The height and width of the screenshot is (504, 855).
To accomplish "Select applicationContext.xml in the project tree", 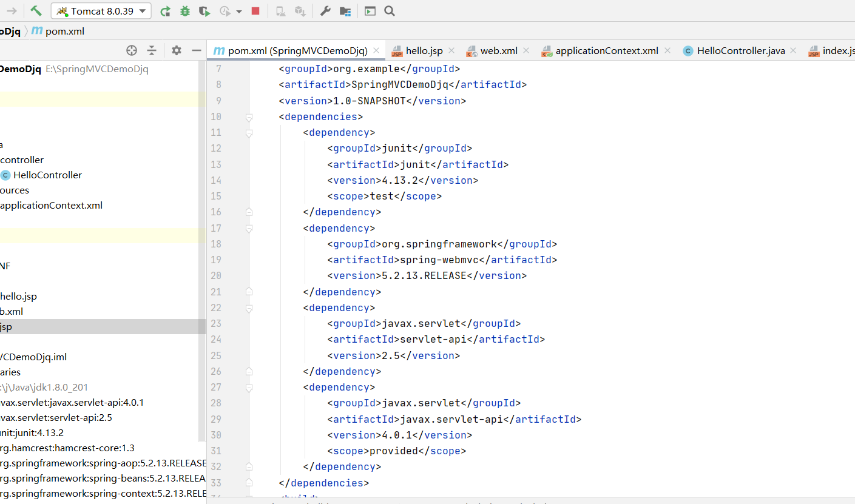I will tap(51, 205).
